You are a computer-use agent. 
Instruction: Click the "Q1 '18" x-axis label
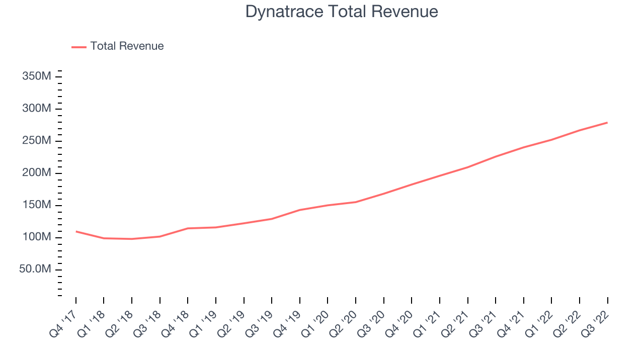point(91,323)
